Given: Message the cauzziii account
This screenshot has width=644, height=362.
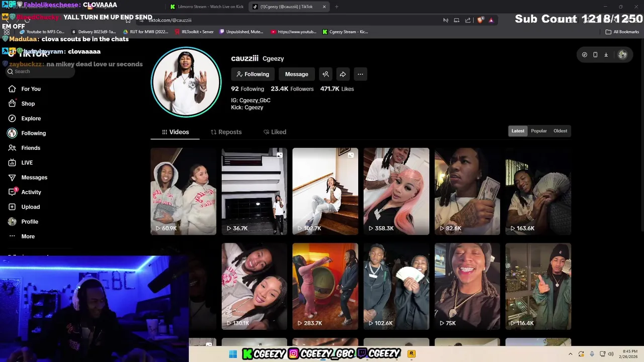Looking at the screenshot, I should [296, 74].
